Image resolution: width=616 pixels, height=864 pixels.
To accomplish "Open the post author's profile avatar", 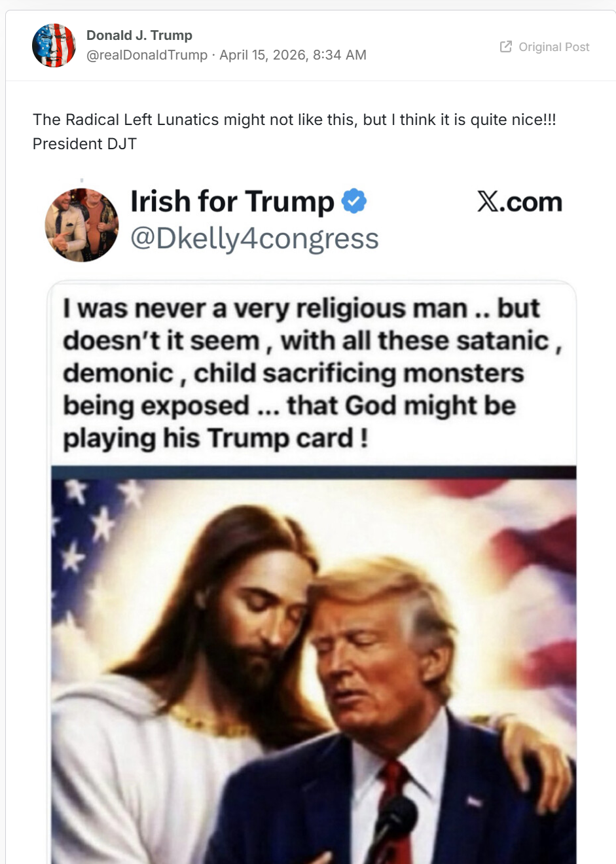I will tap(54, 46).
